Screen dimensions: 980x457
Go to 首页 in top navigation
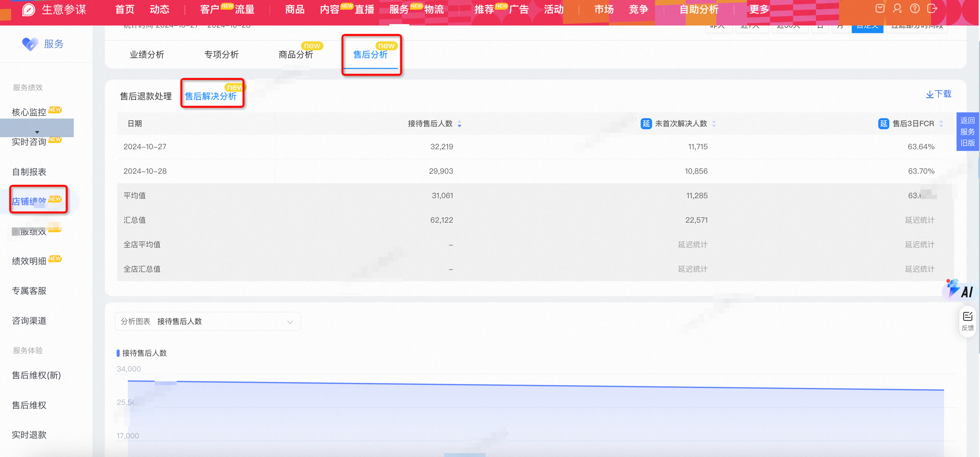(125, 10)
